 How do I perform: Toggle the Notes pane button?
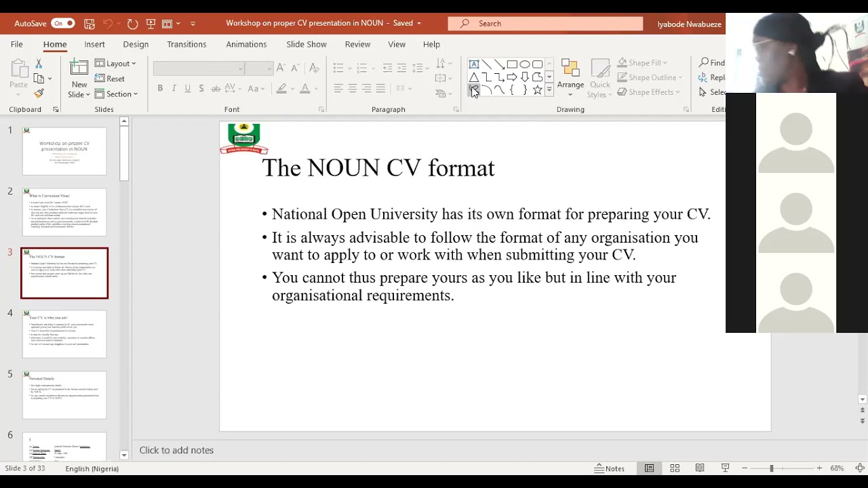click(x=610, y=468)
